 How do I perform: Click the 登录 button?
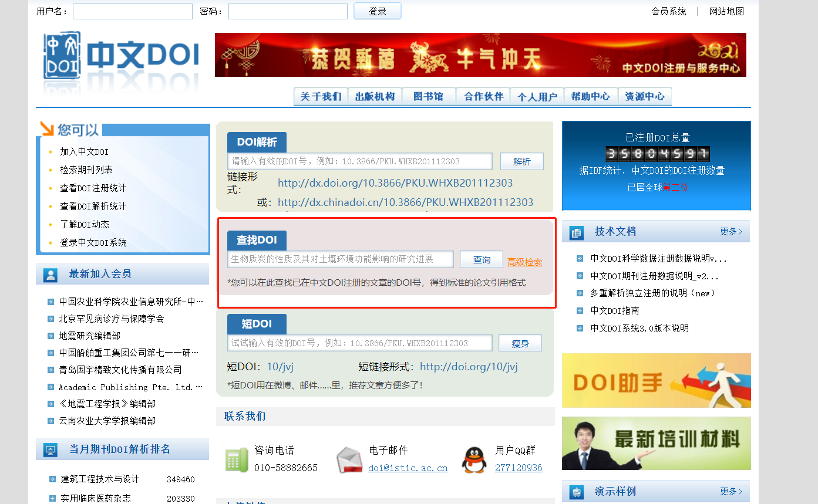pos(377,11)
